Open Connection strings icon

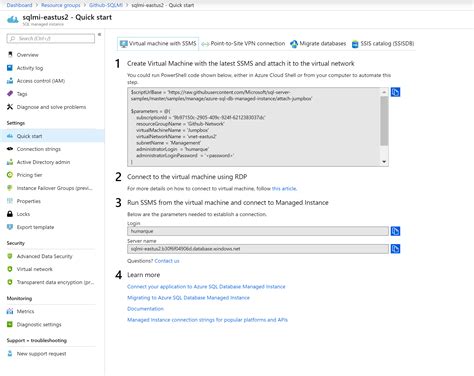click(10, 149)
